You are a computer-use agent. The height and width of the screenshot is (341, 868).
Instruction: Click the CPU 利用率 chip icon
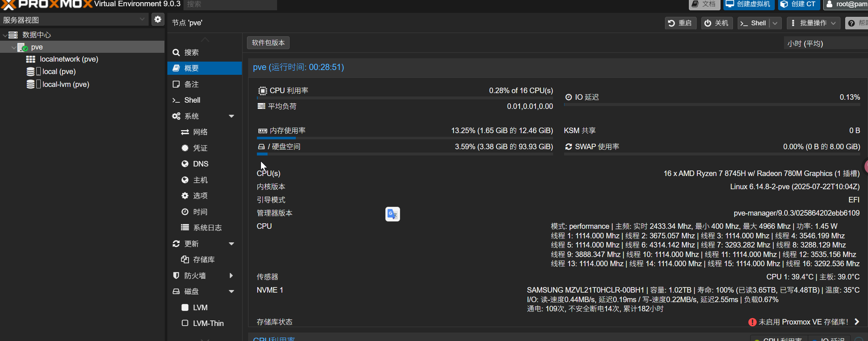click(x=262, y=91)
